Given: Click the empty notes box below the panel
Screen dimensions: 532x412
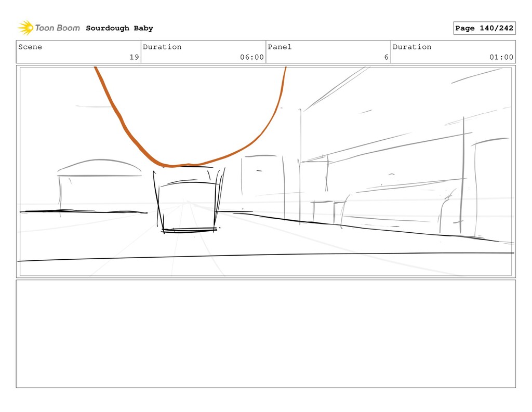Looking at the screenshot, I should coord(265,334).
